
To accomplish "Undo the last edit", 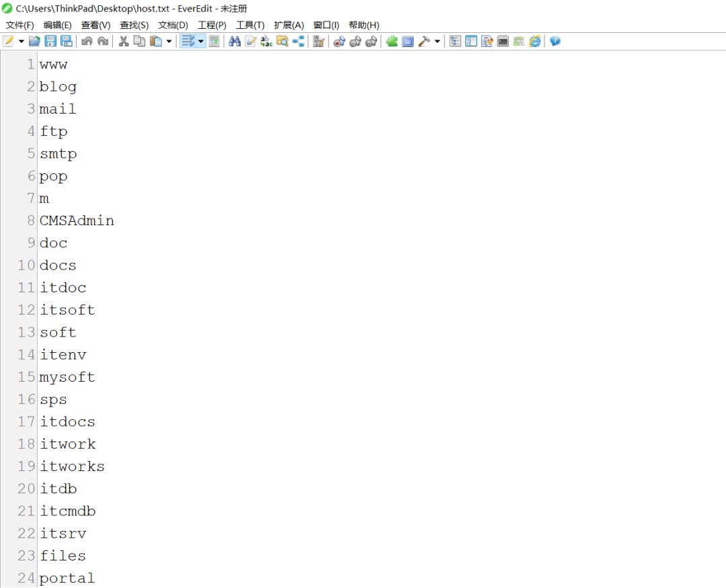I will tap(87, 41).
